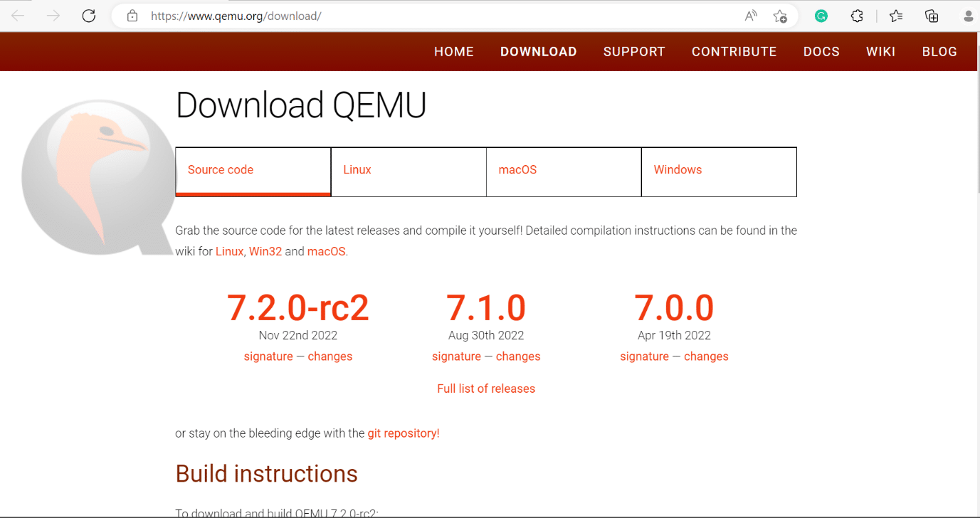Switch to the macOS tab
The image size is (980, 518).
(x=564, y=171)
